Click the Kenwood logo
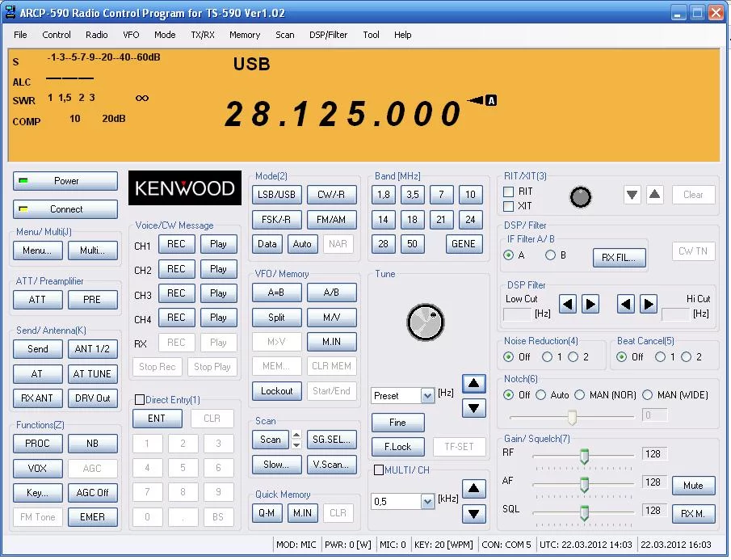 185,188
